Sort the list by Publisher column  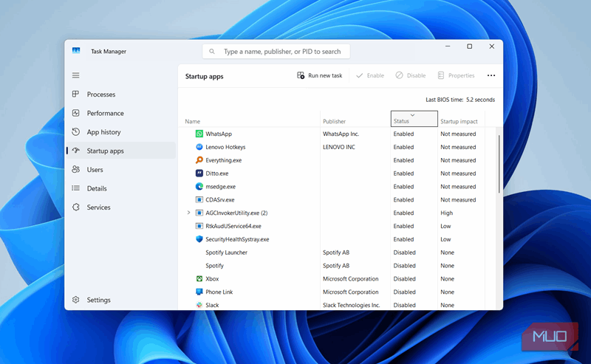334,121
